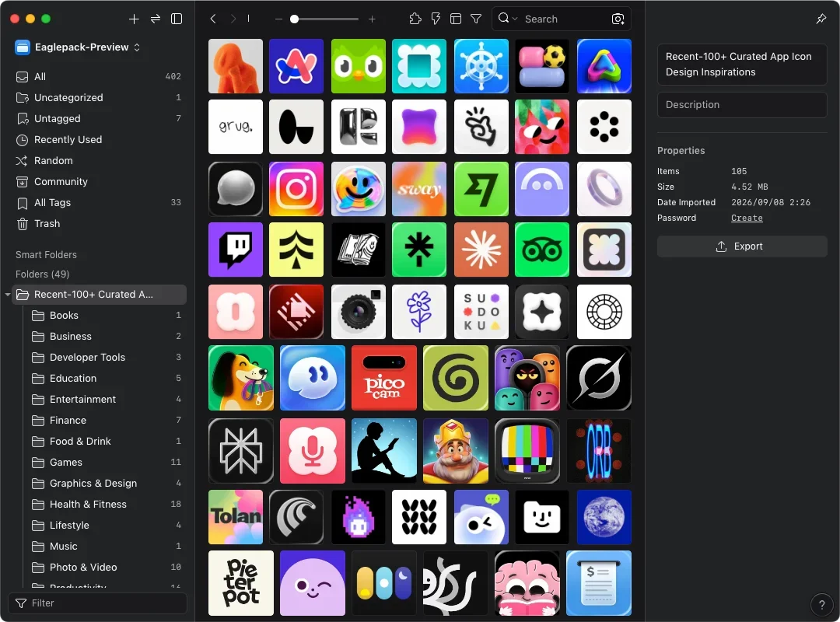Open search options dropdown magnifier
Image resolution: width=840 pixels, height=622 pixels.
(x=507, y=19)
